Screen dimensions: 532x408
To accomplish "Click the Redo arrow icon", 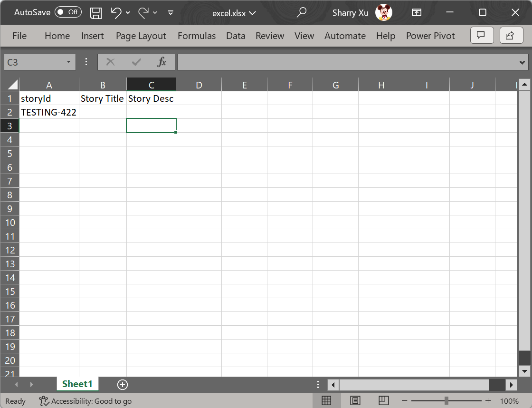I will coord(143,13).
